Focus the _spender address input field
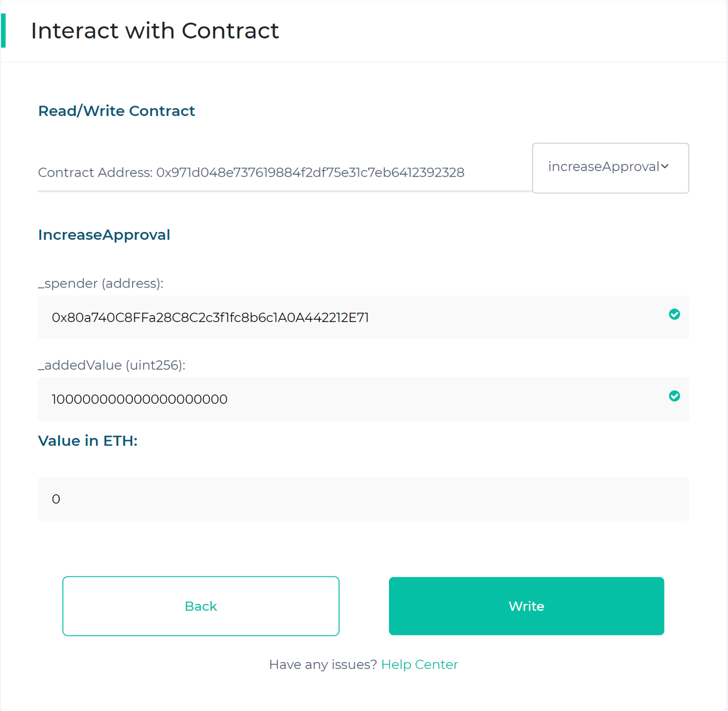The width and height of the screenshot is (728, 711). [363, 317]
